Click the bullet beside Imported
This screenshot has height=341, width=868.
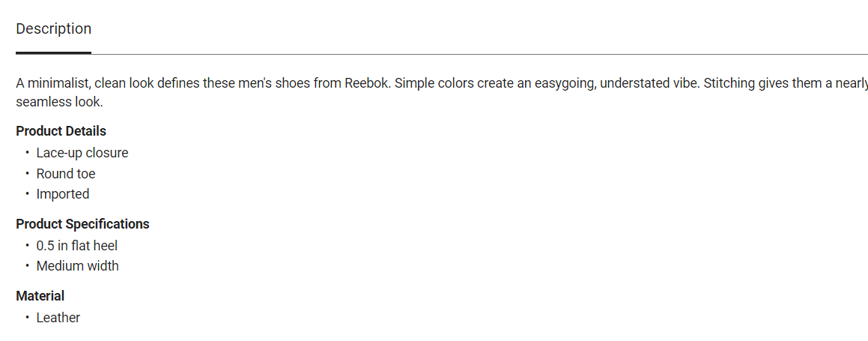[x=27, y=194]
